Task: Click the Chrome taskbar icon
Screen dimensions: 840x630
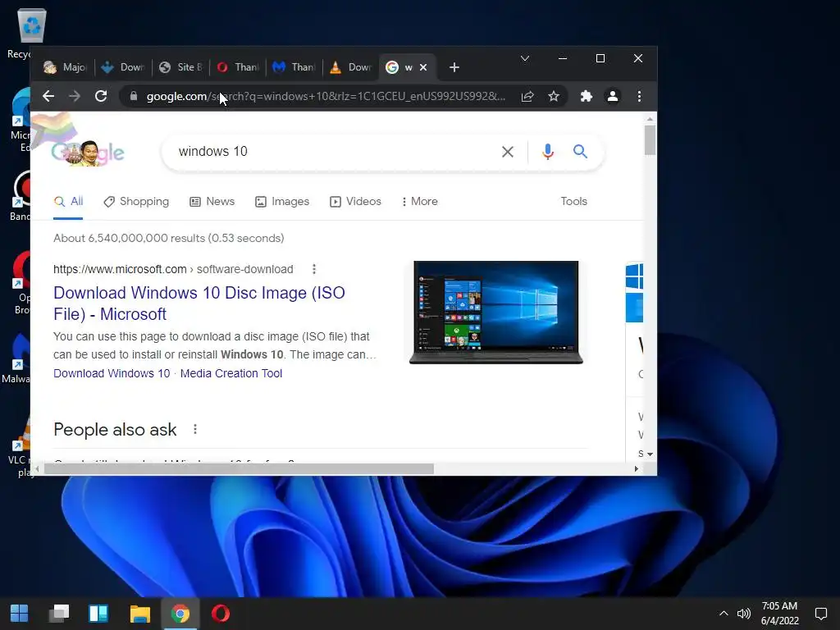Action: (x=180, y=614)
